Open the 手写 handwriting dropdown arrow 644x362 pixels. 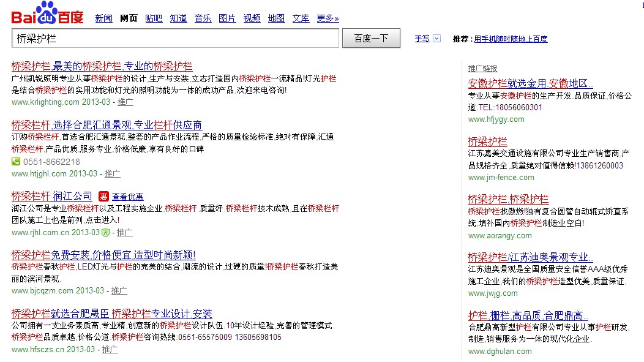[x=437, y=39]
